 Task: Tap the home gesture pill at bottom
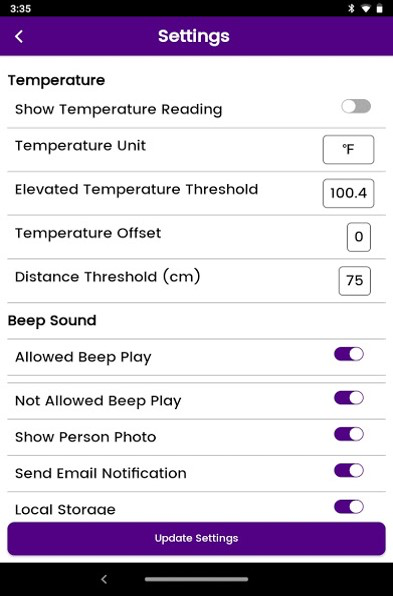[196, 579]
